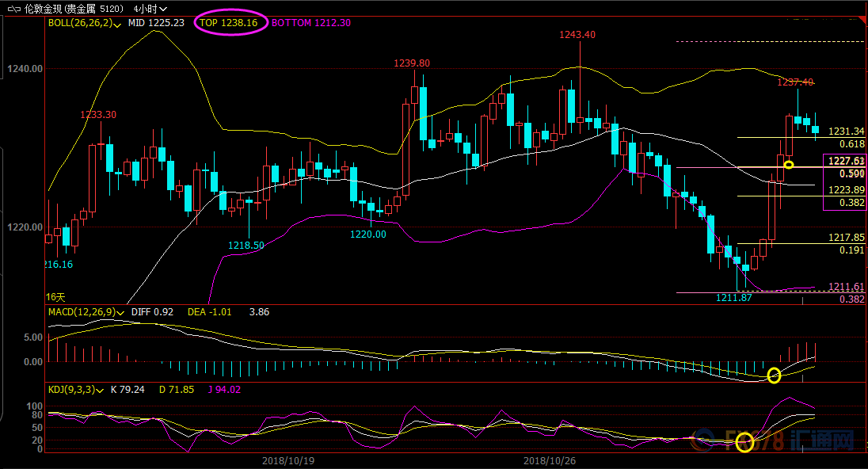
Task: Click small yellow circle near 1227.61 level
Action: [789, 165]
